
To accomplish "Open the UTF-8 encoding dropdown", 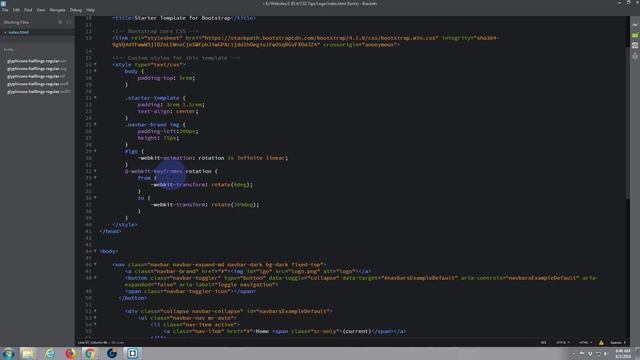I will 562,342.
